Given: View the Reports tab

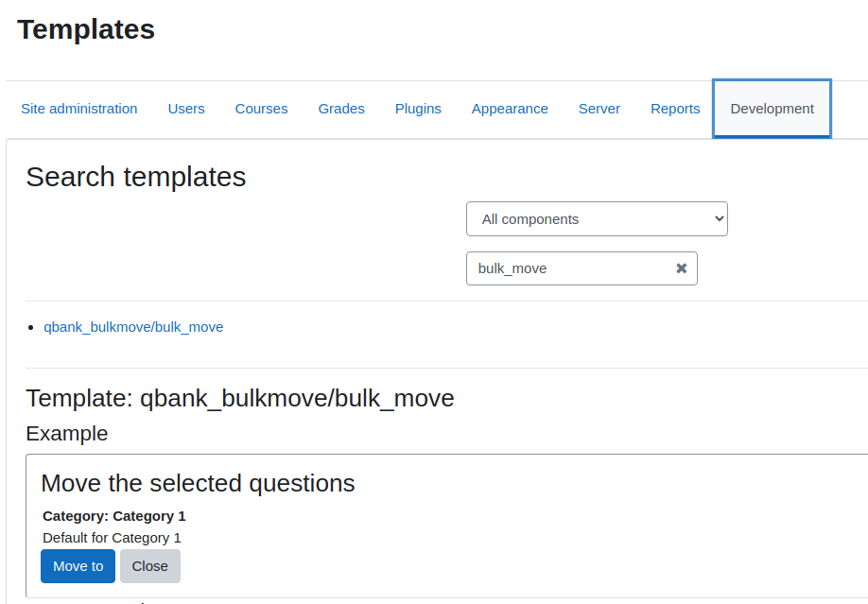Looking at the screenshot, I should pos(675,109).
